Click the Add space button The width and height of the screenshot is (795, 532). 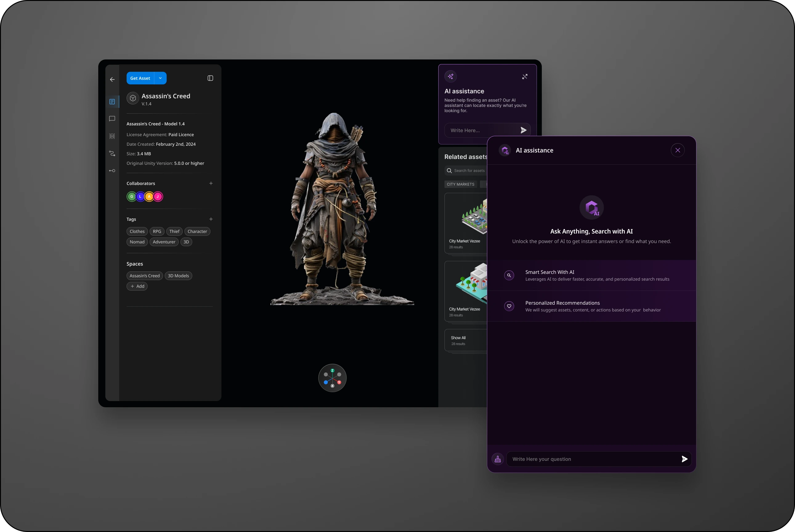137,286
